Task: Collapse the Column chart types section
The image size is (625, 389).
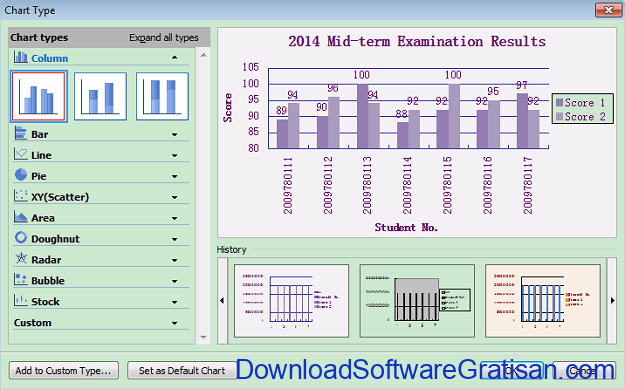Action: click(x=175, y=58)
